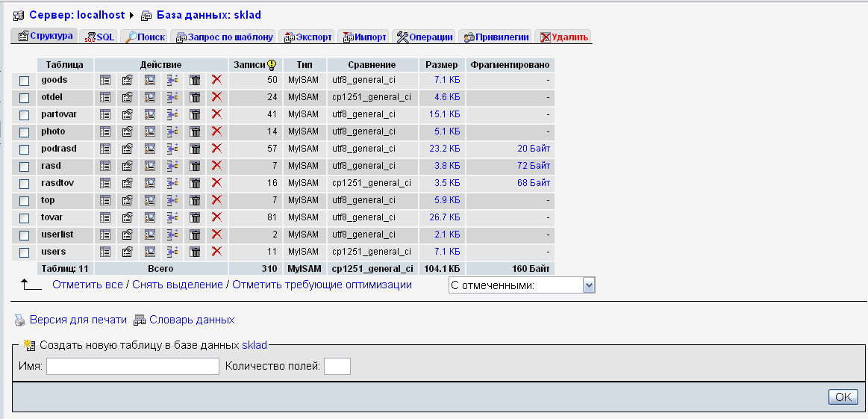Viewport: 868px width, 419px height.
Task: Search icon for the rasd table
Action: point(150,166)
